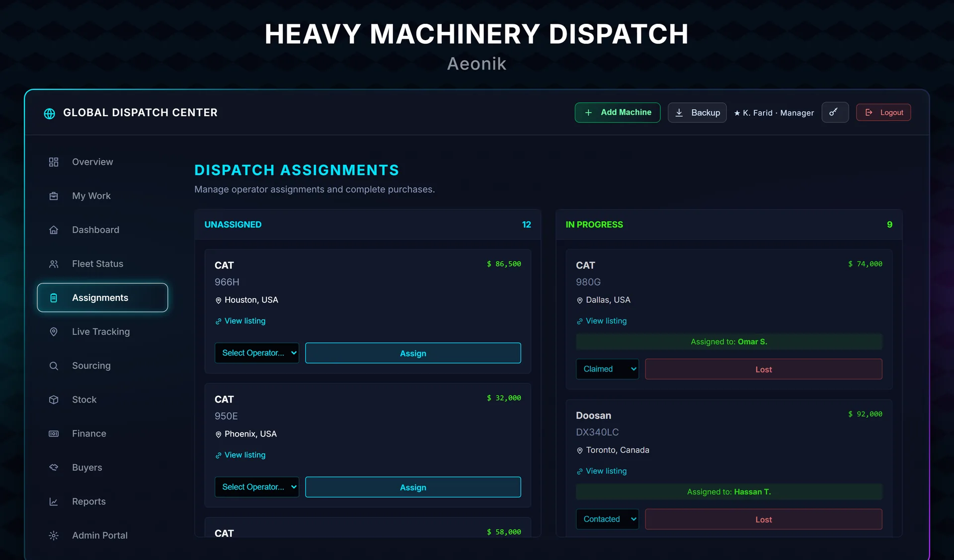Click the logout arrow icon

pos(869,113)
